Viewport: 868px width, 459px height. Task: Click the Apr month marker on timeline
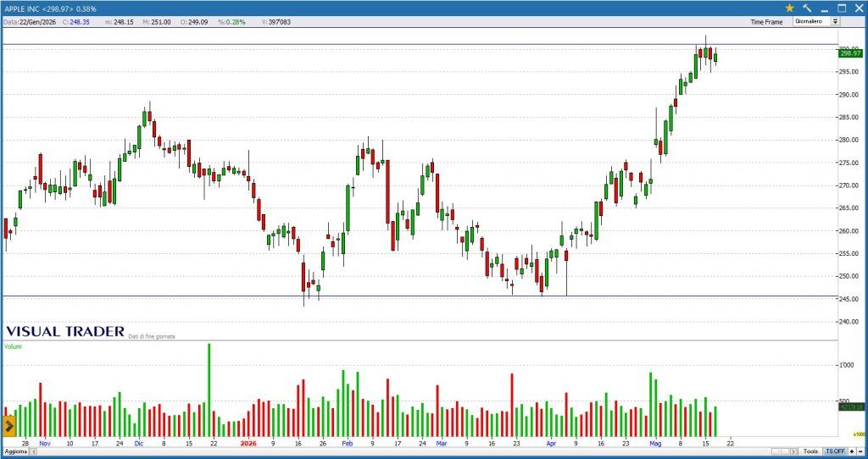click(x=551, y=443)
